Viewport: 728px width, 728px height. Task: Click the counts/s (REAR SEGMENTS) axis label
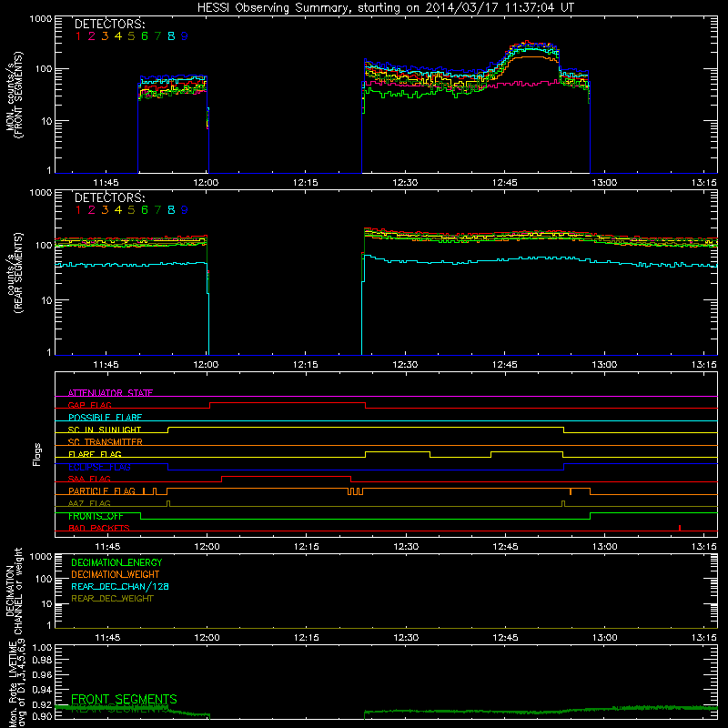15,272
